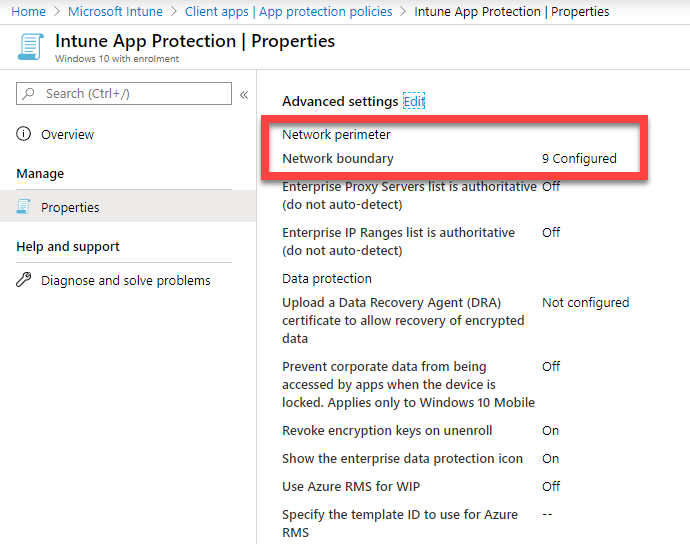Click the Diagnose wrench icon
This screenshot has width=690, height=544.
[x=24, y=280]
